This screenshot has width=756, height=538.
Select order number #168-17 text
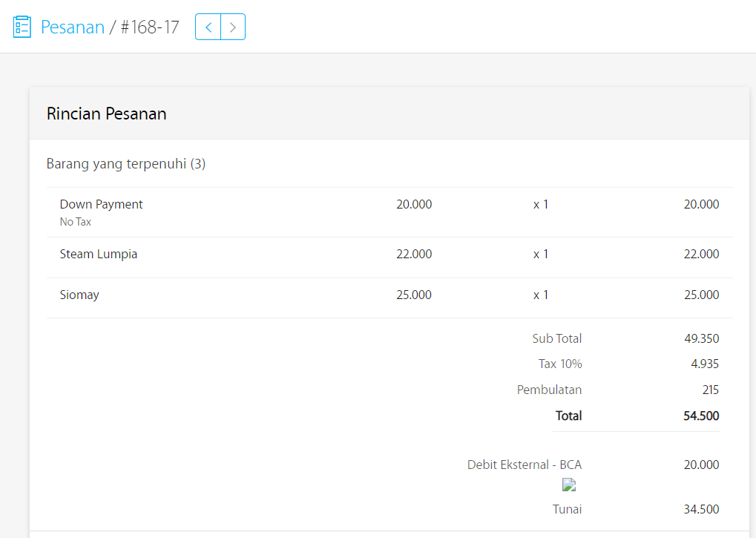coord(150,27)
